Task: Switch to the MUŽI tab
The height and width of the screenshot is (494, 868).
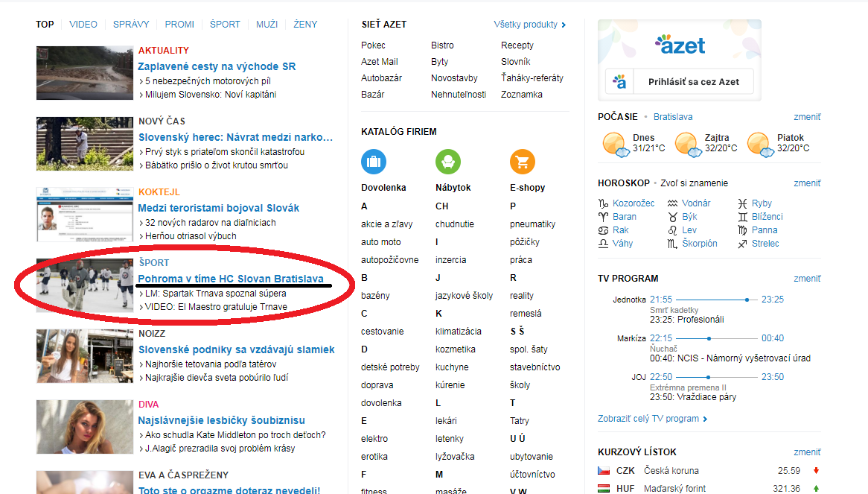Action: [x=267, y=25]
